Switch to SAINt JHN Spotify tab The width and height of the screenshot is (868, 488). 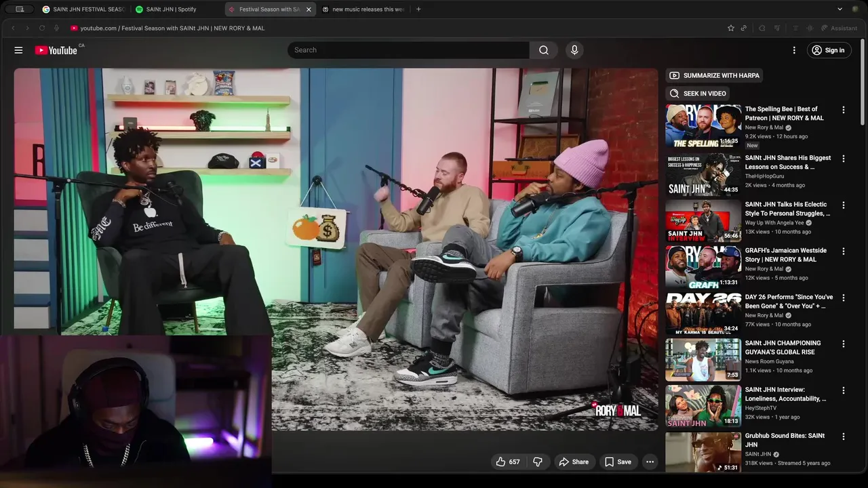(172, 9)
